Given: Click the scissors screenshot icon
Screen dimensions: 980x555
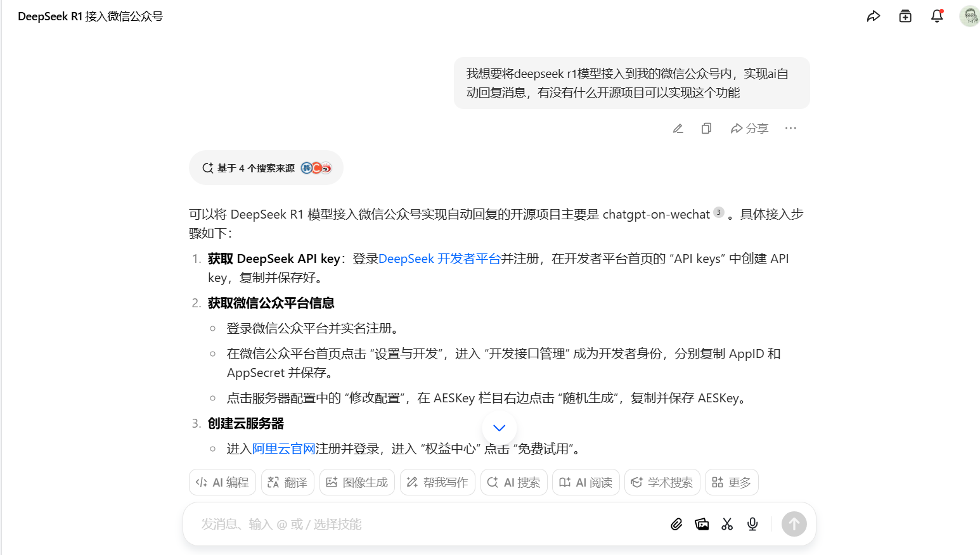Looking at the screenshot, I should pos(727,524).
